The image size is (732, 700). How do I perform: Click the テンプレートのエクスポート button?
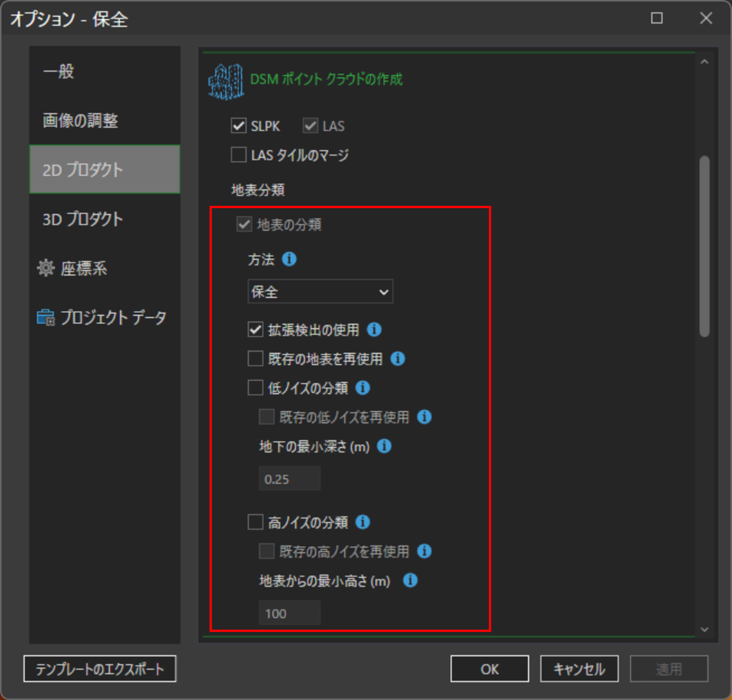pos(100,669)
